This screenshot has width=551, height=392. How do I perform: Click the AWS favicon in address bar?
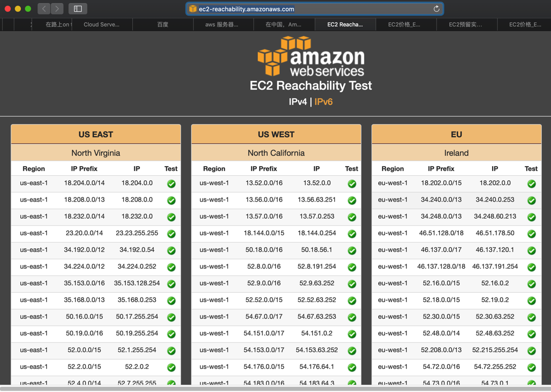(193, 9)
